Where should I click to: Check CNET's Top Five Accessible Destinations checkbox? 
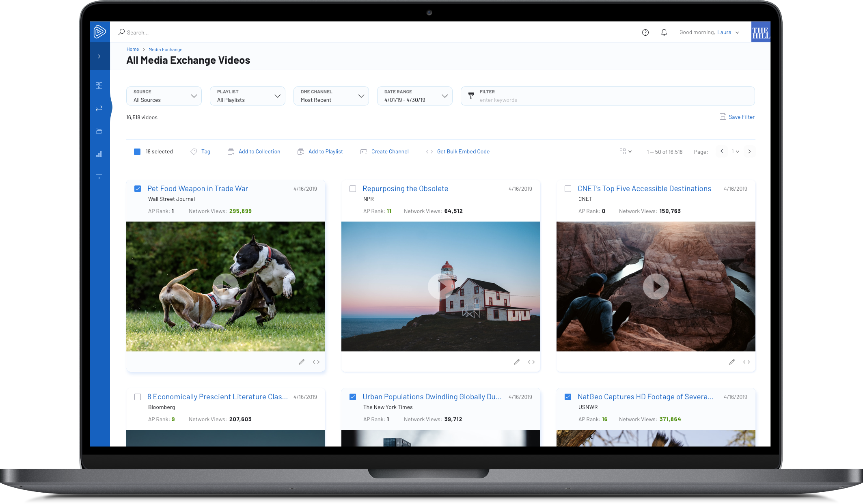[x=568, y=189]
